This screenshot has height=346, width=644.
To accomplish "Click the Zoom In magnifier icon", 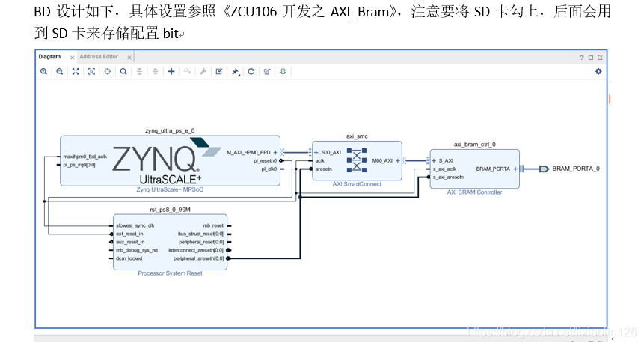I will point(43,72).
